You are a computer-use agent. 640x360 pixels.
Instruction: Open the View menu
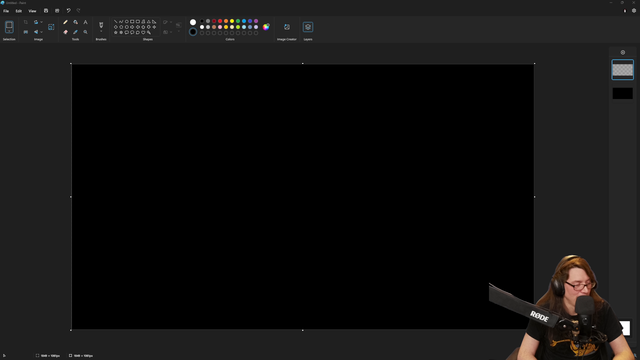tap(32, 11)
